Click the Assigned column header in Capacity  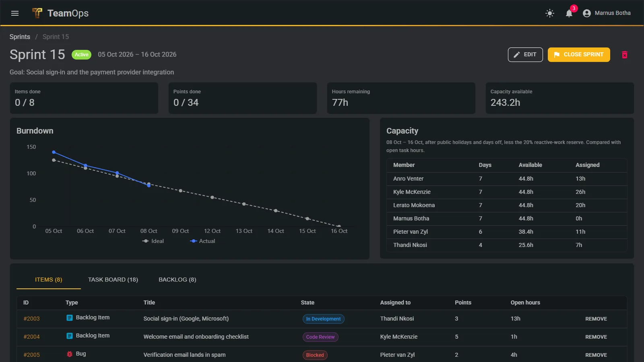587,165
